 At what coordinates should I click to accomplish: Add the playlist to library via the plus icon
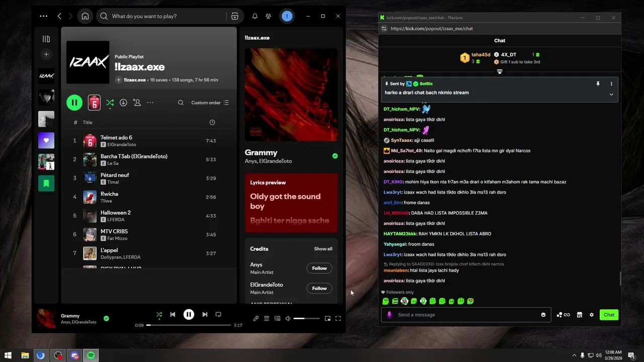119,80
